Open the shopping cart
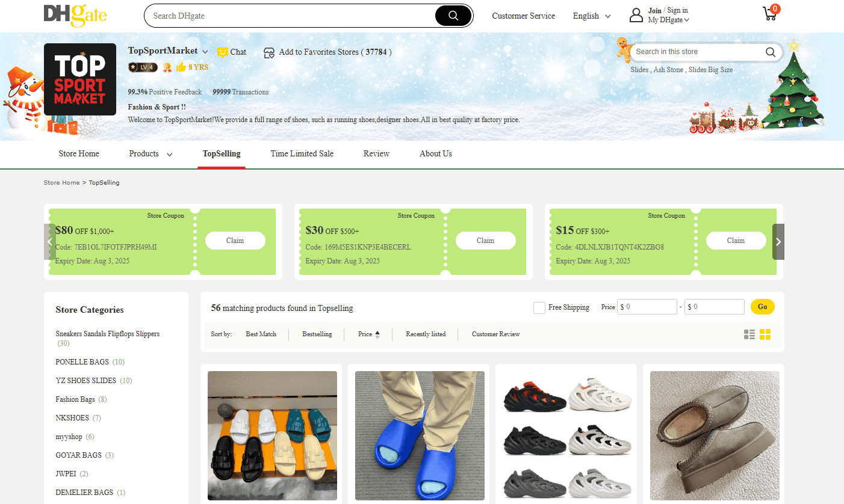Screen dimensions: 844x504 (769, 13)
